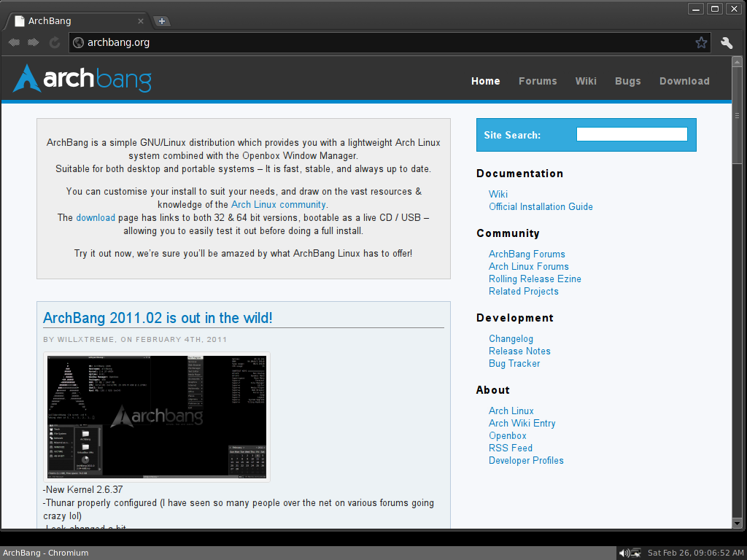Click the network icon in system tray
Viewport: 747px width, 560px height.
[636, 553]
